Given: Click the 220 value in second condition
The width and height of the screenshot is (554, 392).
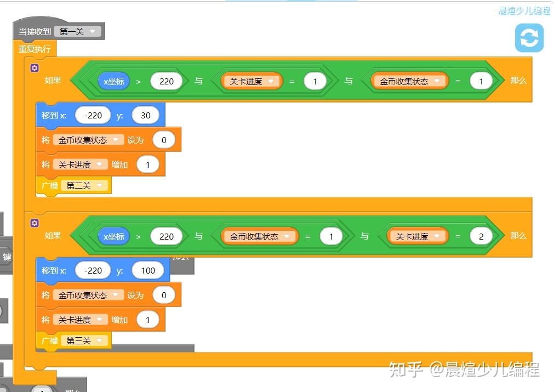Looking at the screenshot, I should (167, 236).
